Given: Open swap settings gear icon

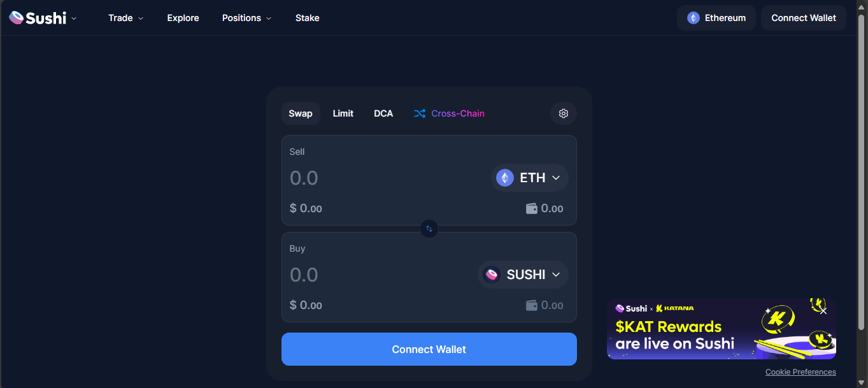Looking at the screenshot, I should click(563, 113).
